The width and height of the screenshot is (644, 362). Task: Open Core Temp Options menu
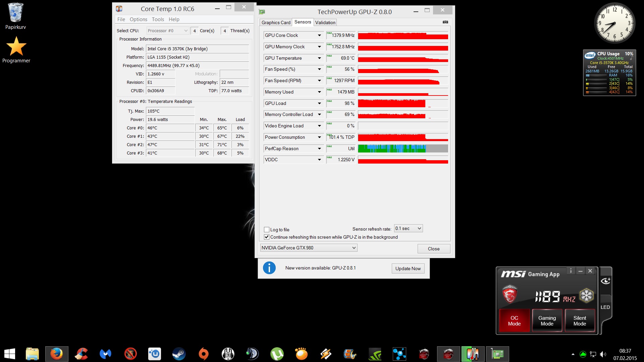[x=138, y=19]
